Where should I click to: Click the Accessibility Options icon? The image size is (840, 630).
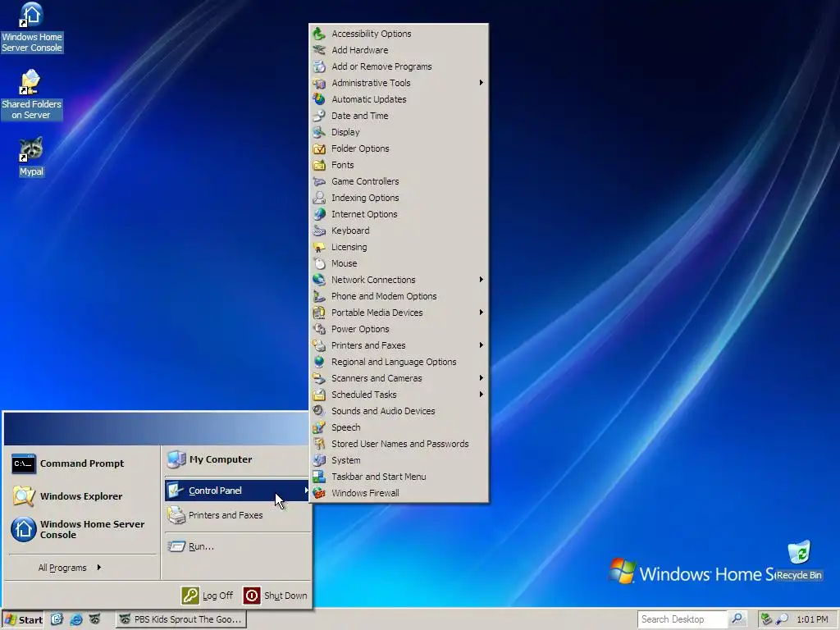(x=319, y=33)
